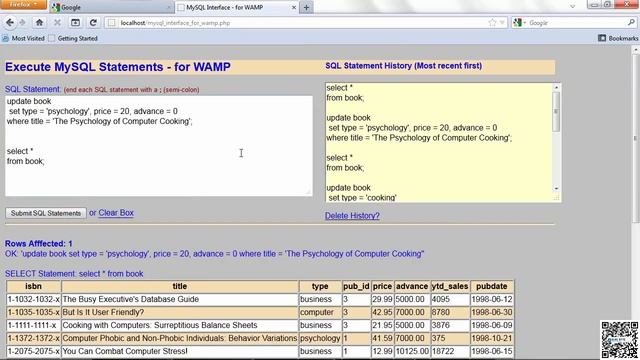This screenshot has width=640, height=360.
Task: Click the title column header
Action: [x=180, y=287]
